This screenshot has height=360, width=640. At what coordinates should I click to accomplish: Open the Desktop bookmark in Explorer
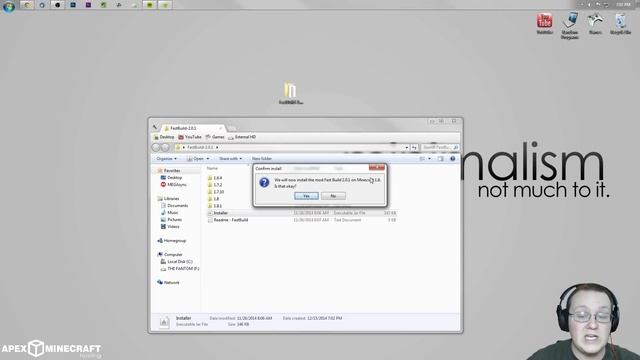pos(164,137)
